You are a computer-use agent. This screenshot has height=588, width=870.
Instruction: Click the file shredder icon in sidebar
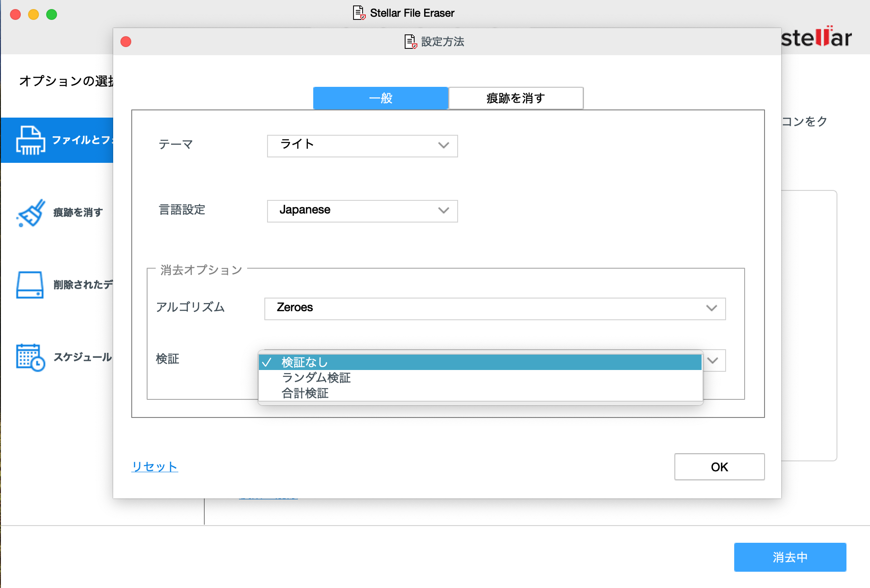pos(30,140)
